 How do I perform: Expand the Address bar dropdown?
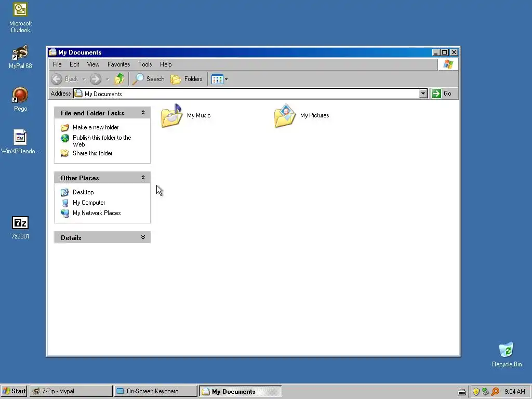(x=423, y=94)
